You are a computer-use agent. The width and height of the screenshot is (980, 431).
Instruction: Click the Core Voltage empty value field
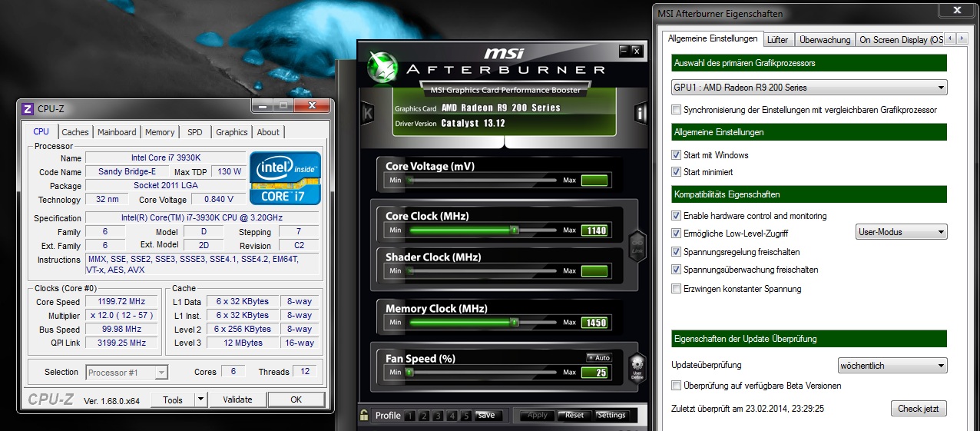(x=594, y=180)
